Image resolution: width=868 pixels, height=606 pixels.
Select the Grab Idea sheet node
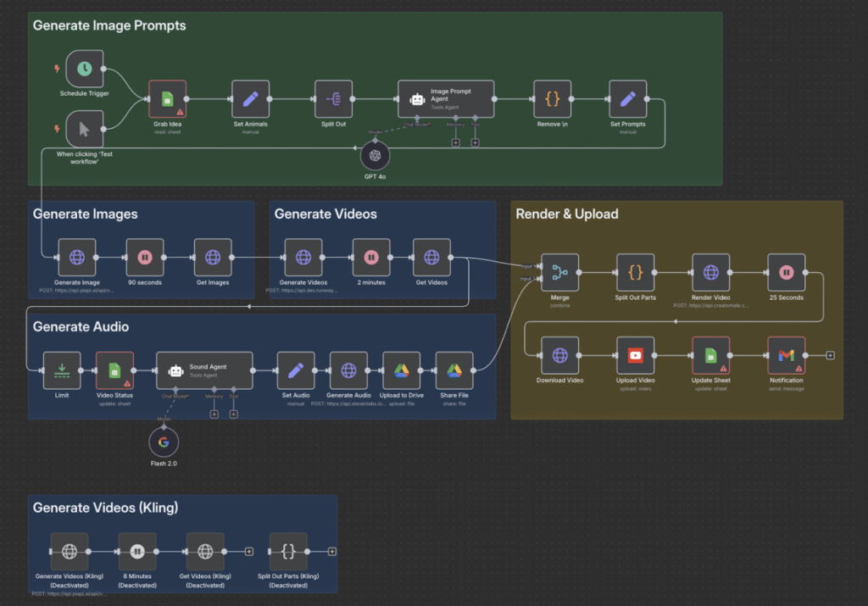[x=167, y=99]
